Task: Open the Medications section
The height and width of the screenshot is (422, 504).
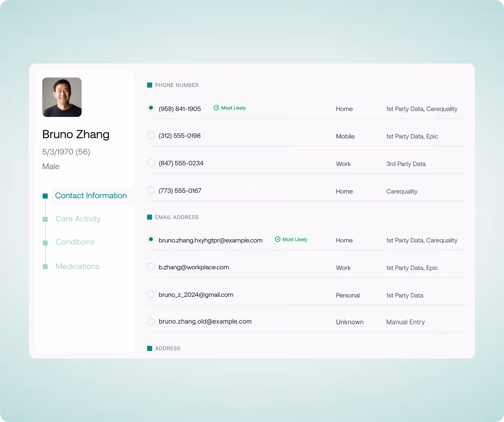Action: point(77,266)
